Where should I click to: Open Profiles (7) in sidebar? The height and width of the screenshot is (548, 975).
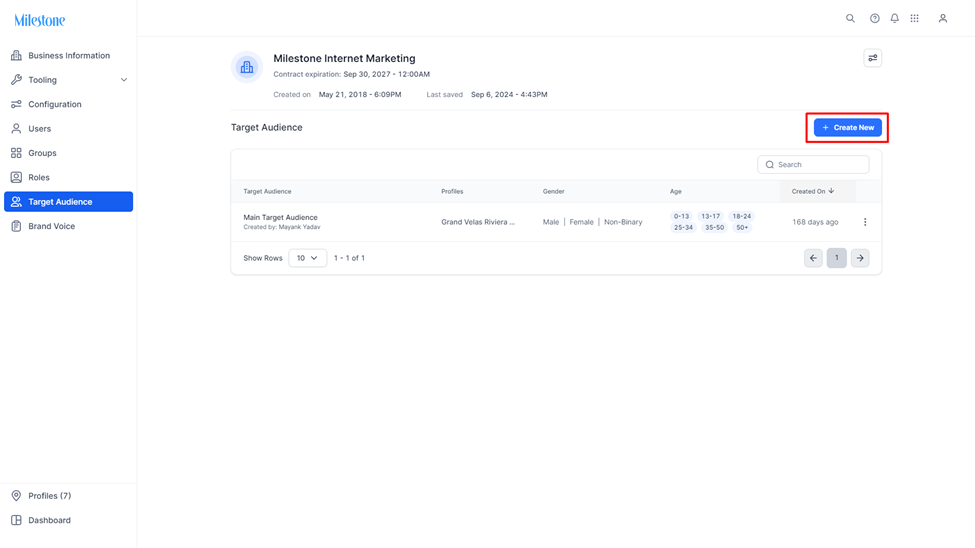pos(68,496)
